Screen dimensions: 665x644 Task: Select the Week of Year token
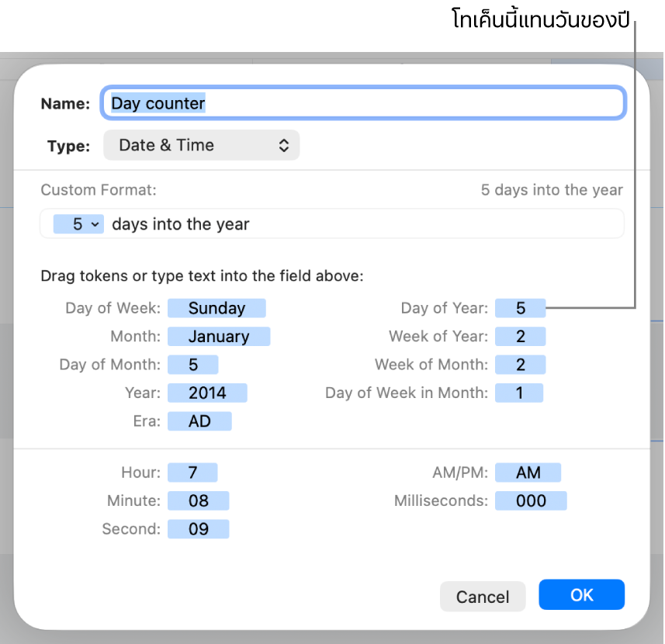[521, 336]
